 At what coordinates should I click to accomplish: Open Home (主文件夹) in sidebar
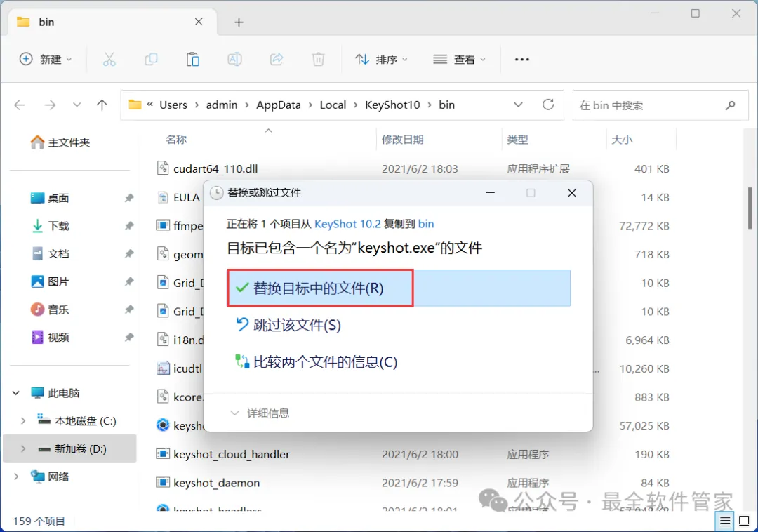click(x=60, y=142)
